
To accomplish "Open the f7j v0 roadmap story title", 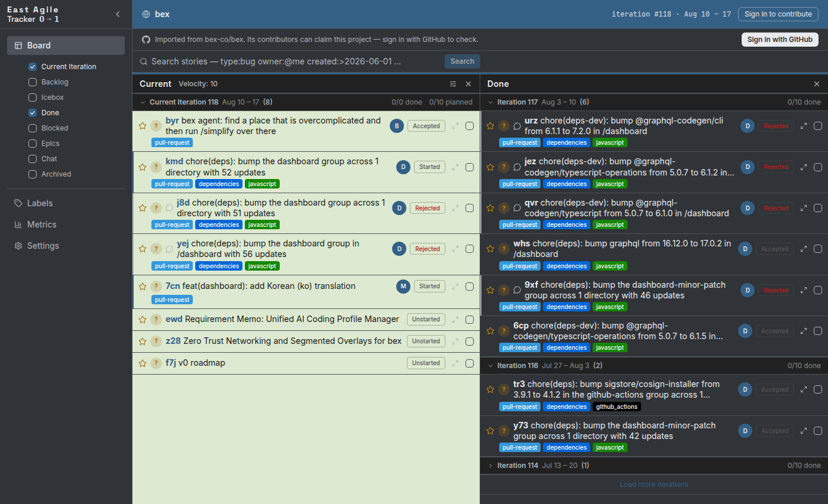I will tap(202, 363).
